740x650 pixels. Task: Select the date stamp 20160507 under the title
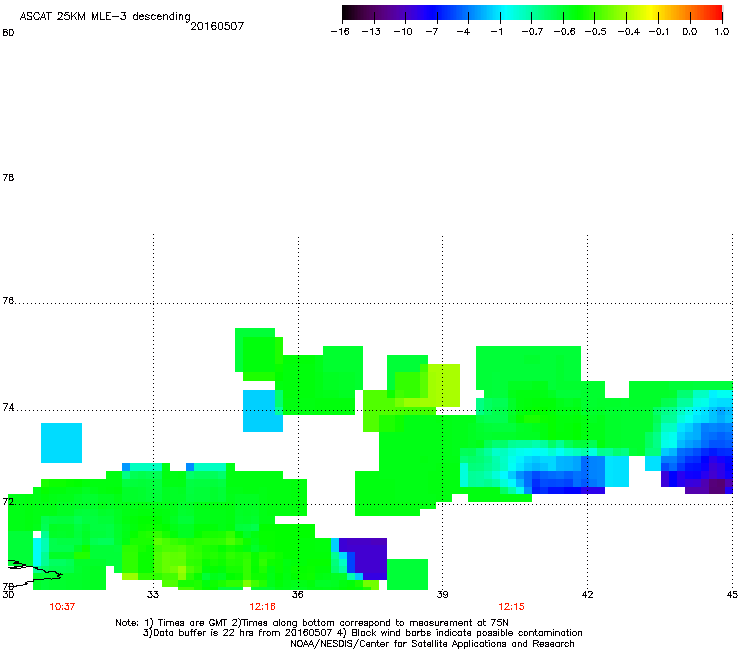217,26
